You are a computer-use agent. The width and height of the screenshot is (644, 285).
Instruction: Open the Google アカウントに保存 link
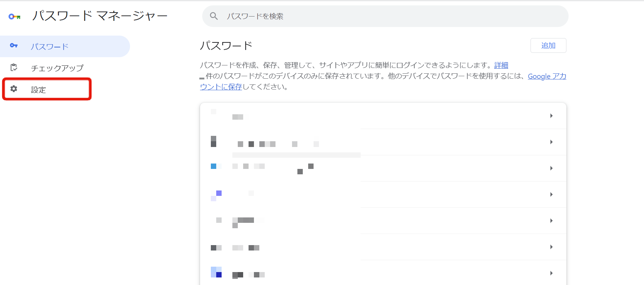(547, 76)
